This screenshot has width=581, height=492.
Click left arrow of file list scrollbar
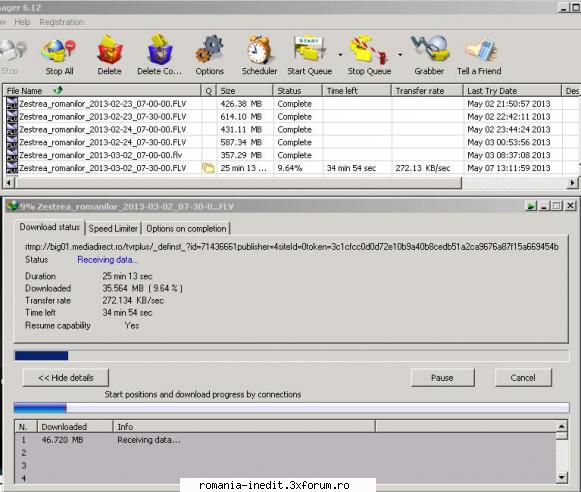(9, 183)
